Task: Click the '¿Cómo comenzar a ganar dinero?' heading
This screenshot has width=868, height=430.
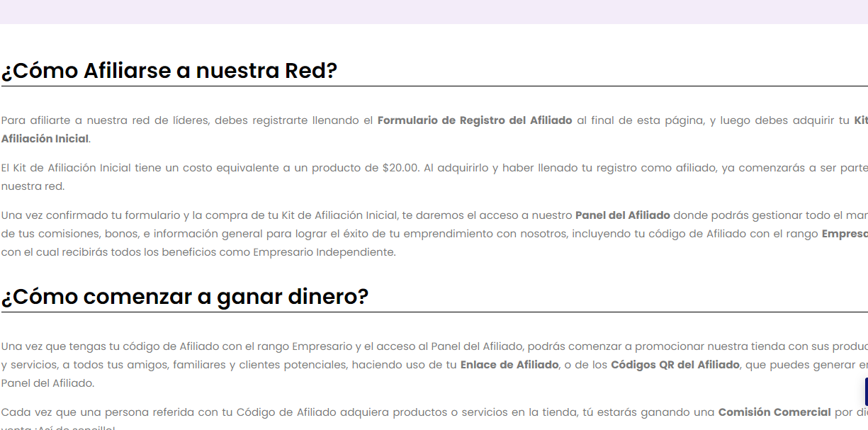Action: [x=184, y=297]
